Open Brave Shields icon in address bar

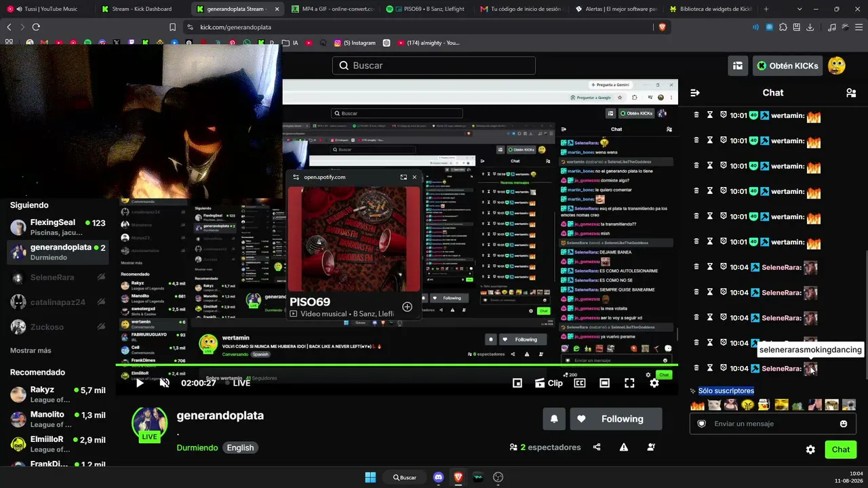(663, 27)
